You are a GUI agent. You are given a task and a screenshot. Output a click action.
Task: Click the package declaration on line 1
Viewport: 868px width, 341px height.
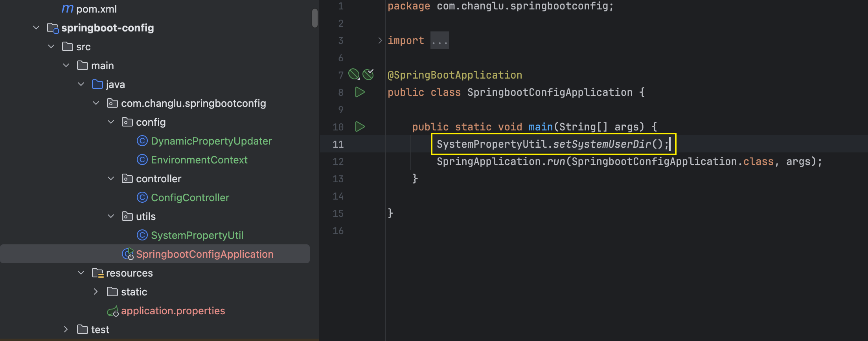coord(500,6)
